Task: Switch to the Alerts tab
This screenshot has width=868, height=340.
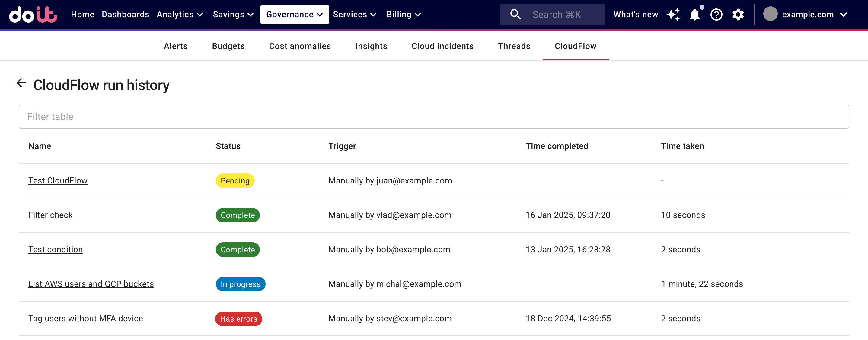Action: coord(175,46)
